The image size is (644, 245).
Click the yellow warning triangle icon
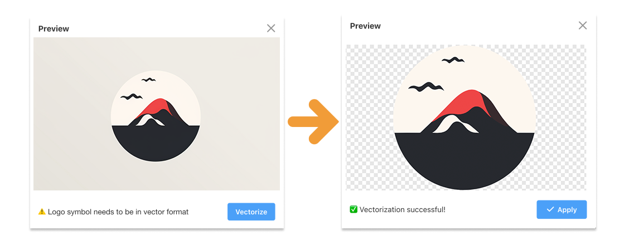pos(42,212)
